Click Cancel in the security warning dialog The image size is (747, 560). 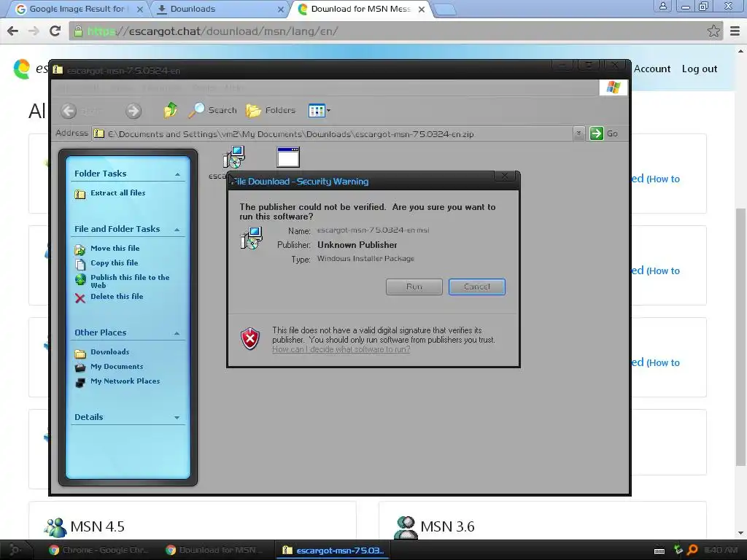coord(477,287)
